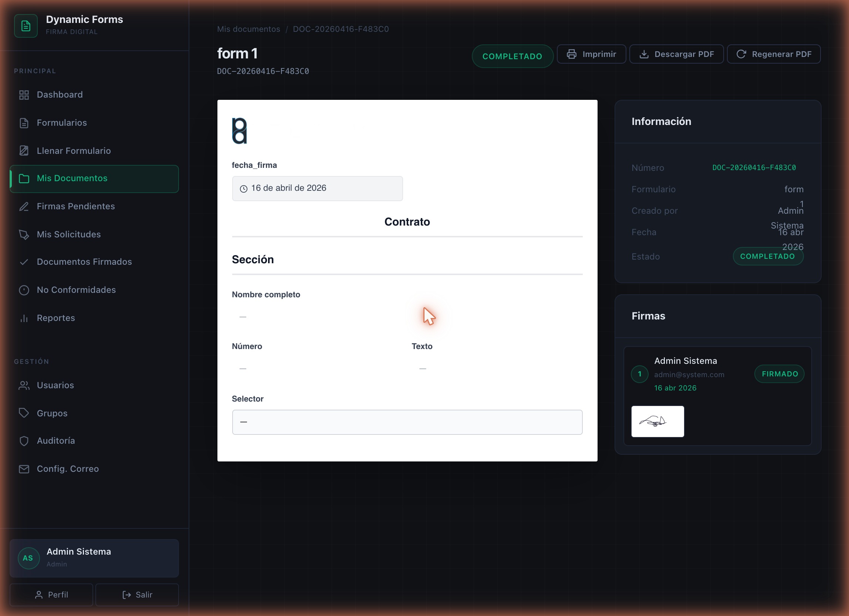Click the Formularios file icon

[24, 123]
